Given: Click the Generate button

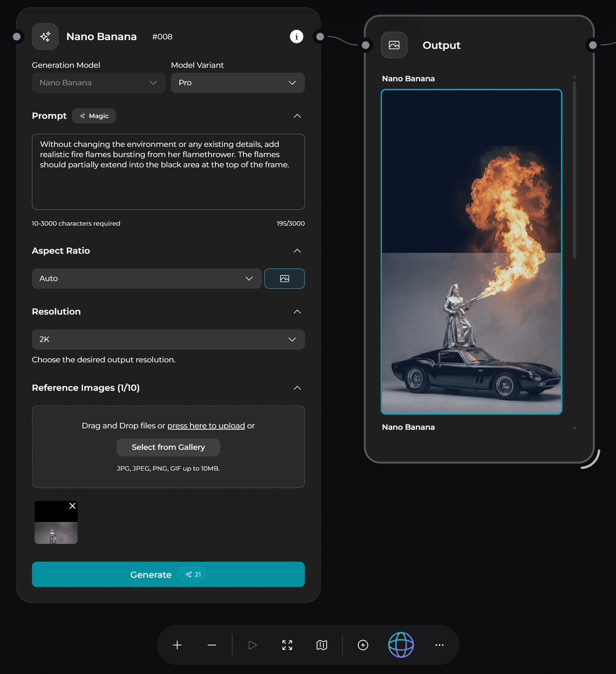Looking at the screenshot, I should [168, 574].
